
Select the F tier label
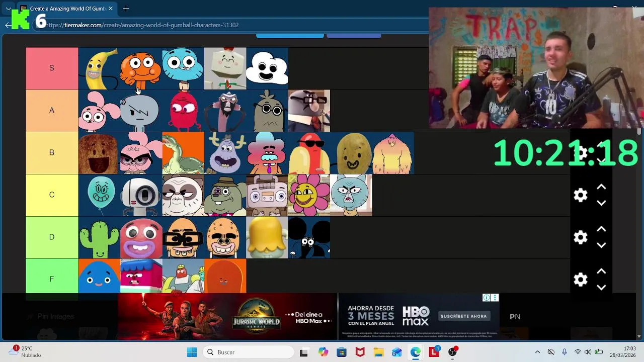(52, 280)
